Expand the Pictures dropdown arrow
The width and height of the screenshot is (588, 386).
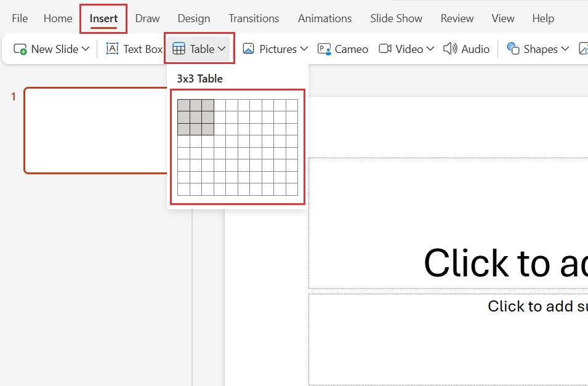point(304,49)
